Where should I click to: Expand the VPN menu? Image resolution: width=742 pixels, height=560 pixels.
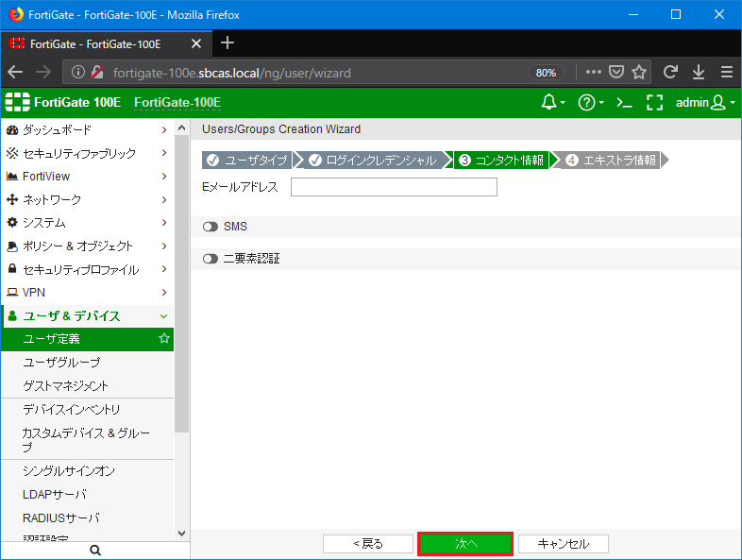click(87, 293)
